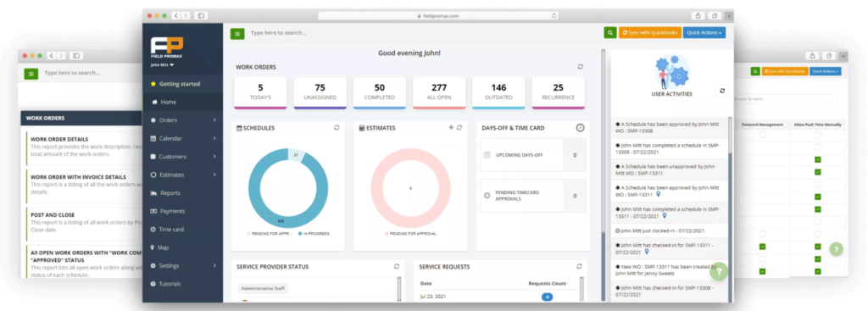Expand the Settings submenu chevron

(x=214, y=265)
